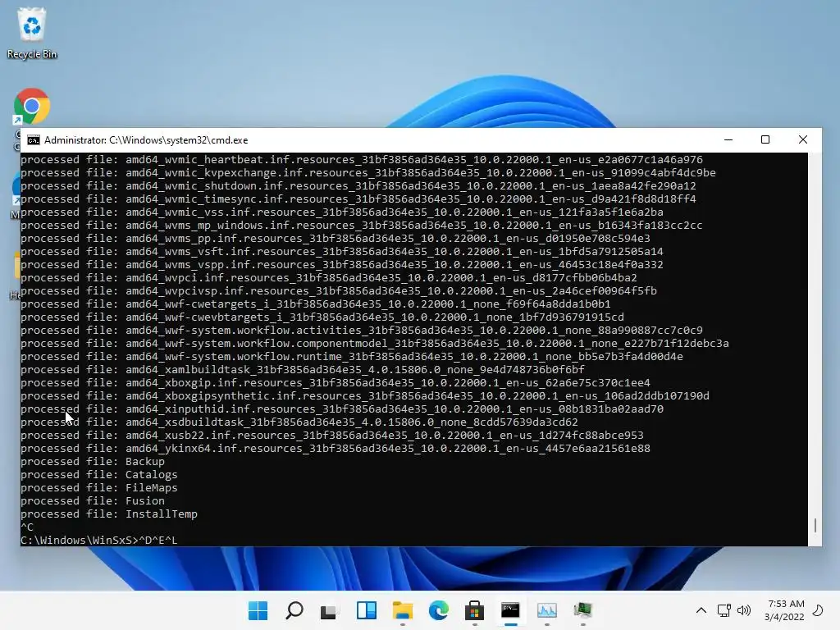Launch File Explorer from the taskbar
The height and width of the screenshot is (630, 840).
click(x=402, y=610)
